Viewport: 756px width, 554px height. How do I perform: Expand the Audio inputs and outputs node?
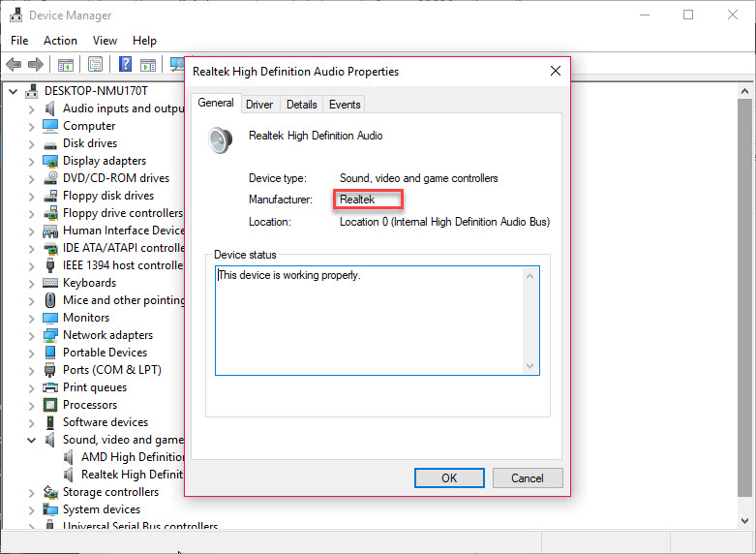(x=31, y=109)
